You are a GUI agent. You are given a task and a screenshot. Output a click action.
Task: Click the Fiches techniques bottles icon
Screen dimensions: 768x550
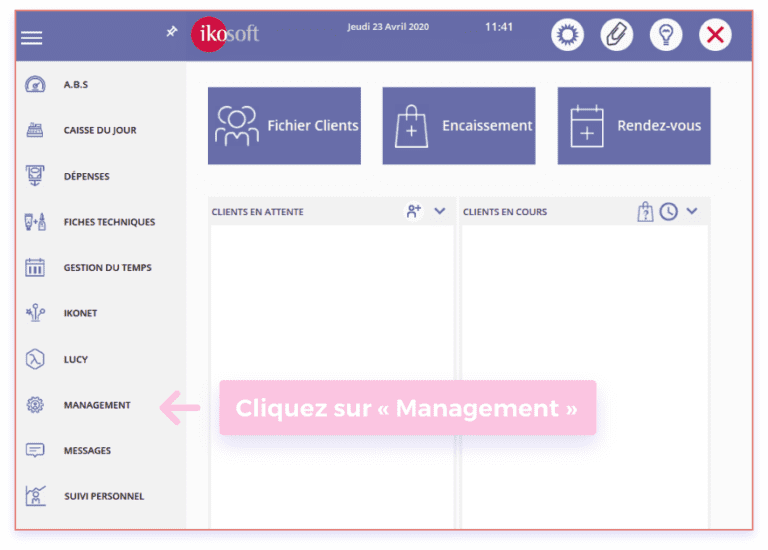[35, 221]
